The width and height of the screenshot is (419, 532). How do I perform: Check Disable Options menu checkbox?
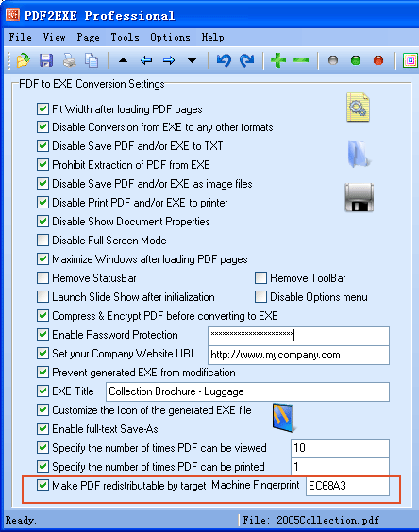point(260,297)
